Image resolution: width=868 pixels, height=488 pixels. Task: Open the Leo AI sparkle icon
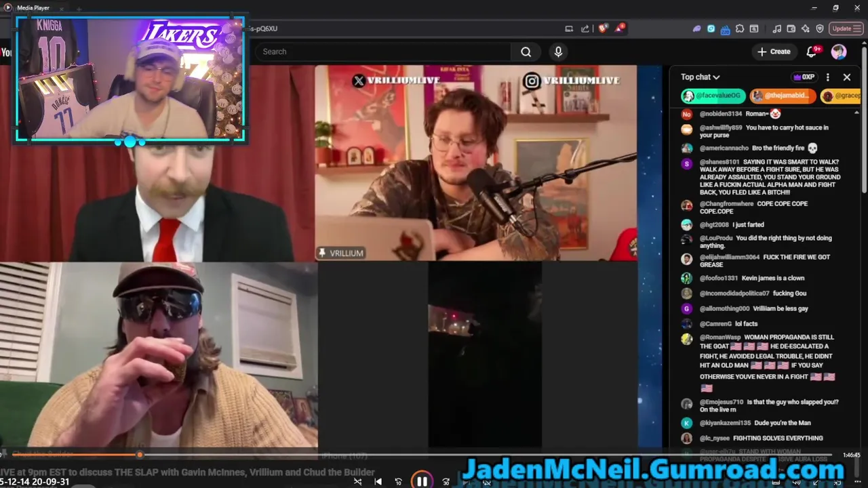coord(806,28)
